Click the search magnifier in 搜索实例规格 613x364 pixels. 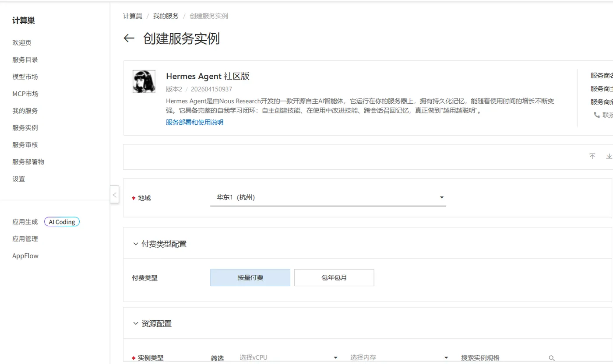(x=552, y=358)
